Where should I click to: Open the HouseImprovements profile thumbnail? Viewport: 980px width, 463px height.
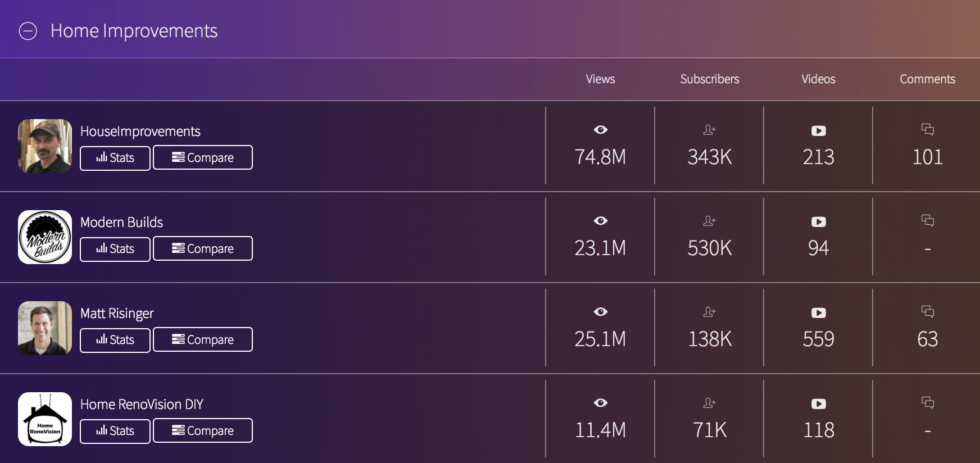click(x=45, y=146)
